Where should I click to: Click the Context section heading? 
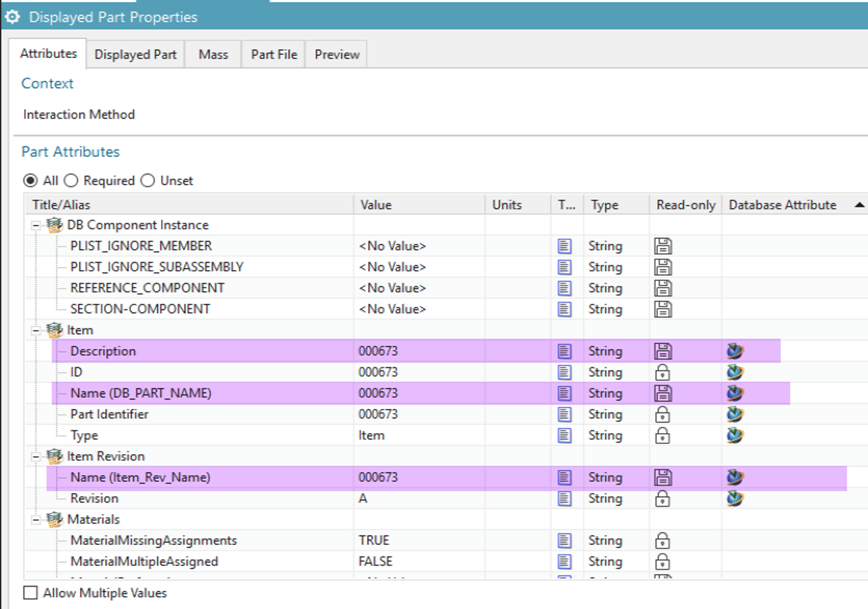(47, 84)
